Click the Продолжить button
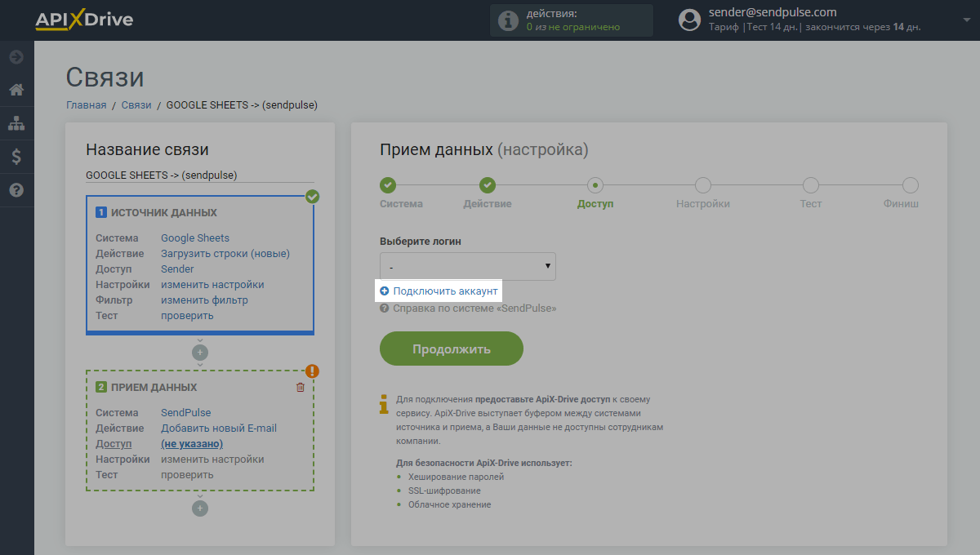The image size is (980, 555). coord(452,349)
